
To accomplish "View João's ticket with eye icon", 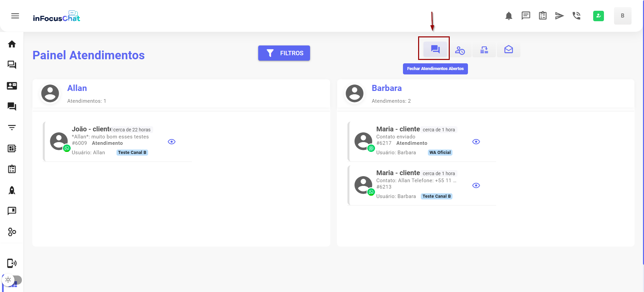I will (172, 142).
